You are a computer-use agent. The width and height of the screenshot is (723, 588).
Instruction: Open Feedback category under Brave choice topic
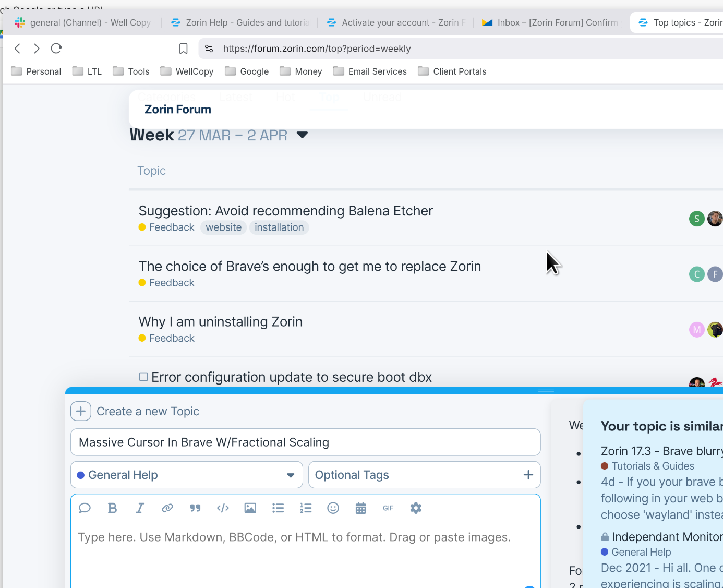click(x=166, y=283)
